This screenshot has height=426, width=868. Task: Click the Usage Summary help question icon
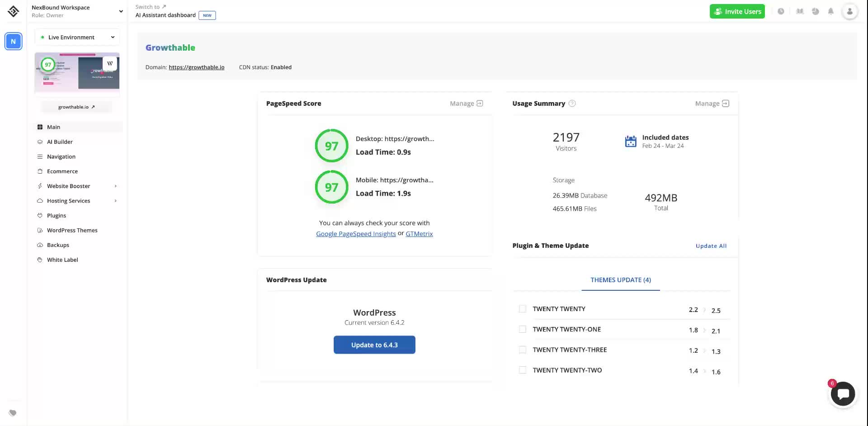572,104
